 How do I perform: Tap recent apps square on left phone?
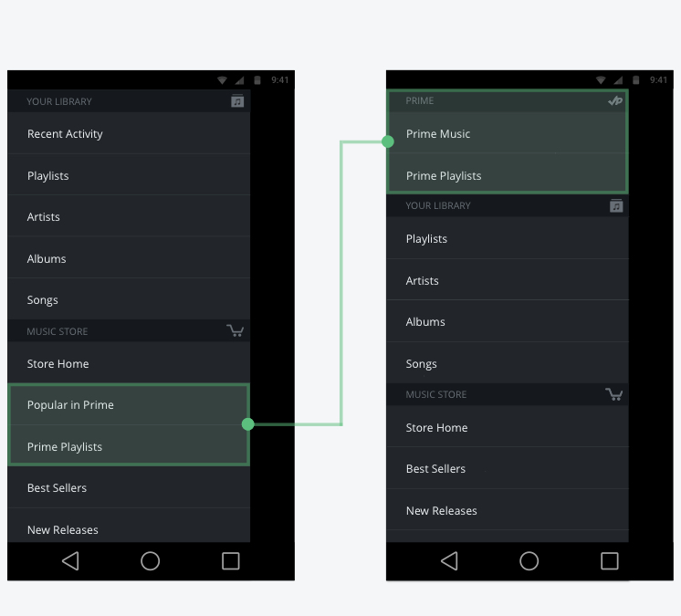(x=231, y=561)
